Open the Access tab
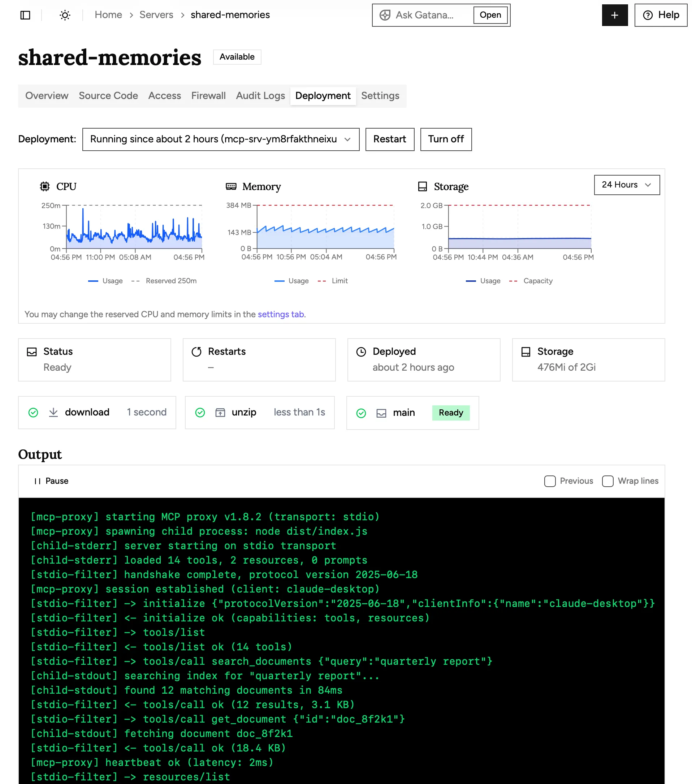692x784 pixels. [164, 96]
